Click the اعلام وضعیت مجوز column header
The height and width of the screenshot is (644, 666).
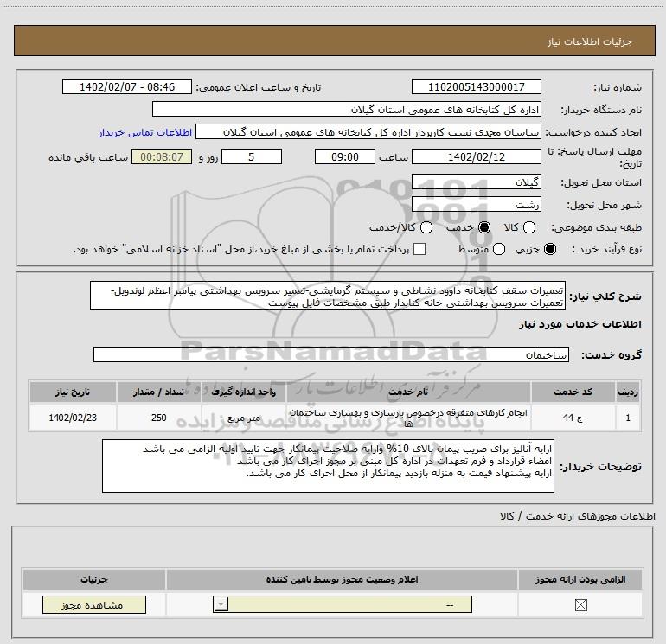(342, 579)
